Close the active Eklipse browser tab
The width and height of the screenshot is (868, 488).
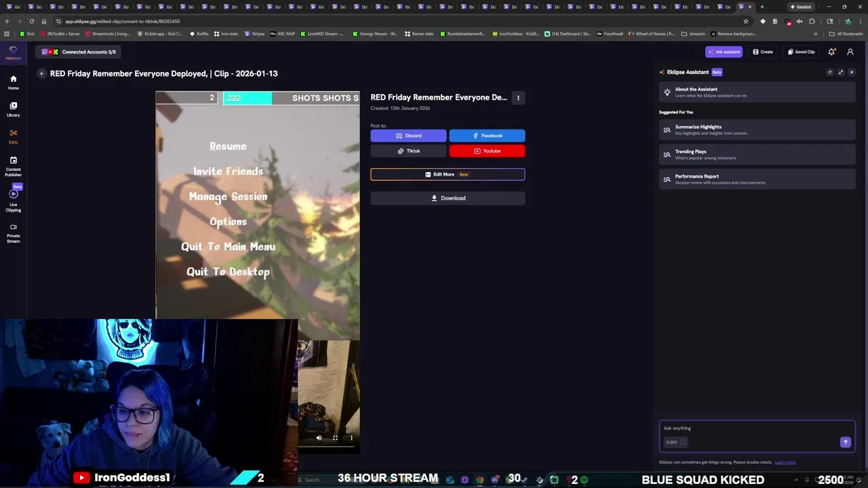(749, 7)
